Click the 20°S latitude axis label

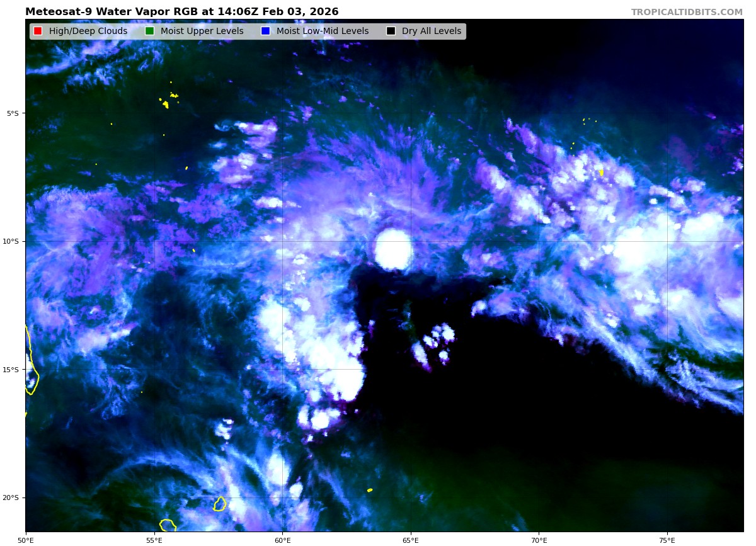[13, 498]
